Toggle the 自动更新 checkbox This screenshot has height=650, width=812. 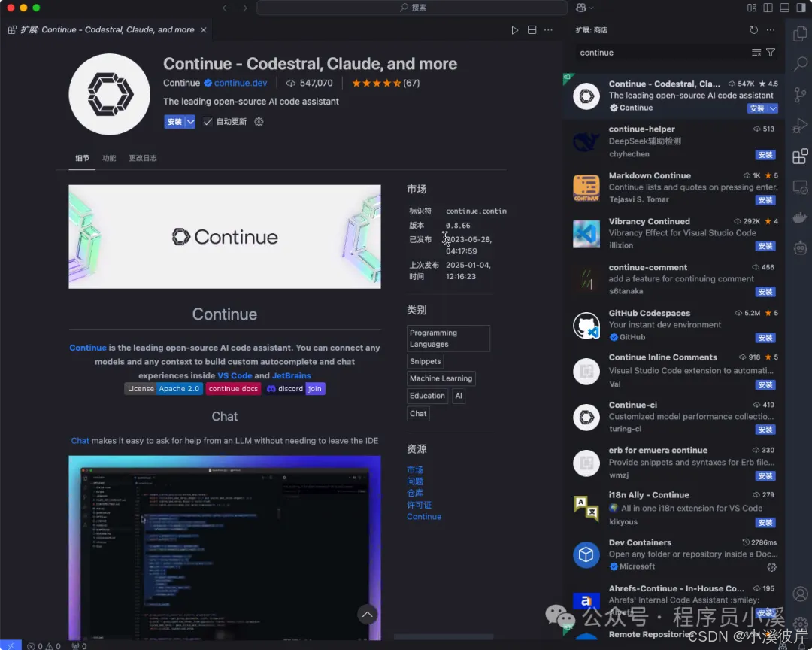[x=208, y=122]
